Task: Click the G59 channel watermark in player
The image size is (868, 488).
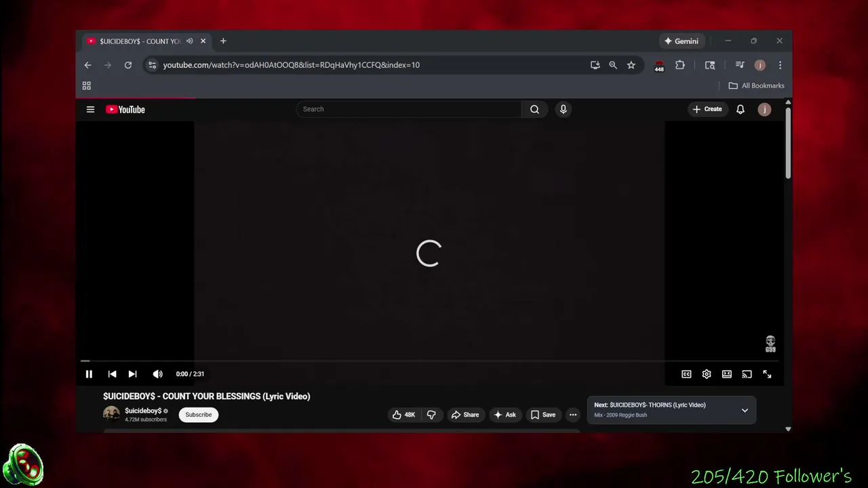Action: [770, 344]
